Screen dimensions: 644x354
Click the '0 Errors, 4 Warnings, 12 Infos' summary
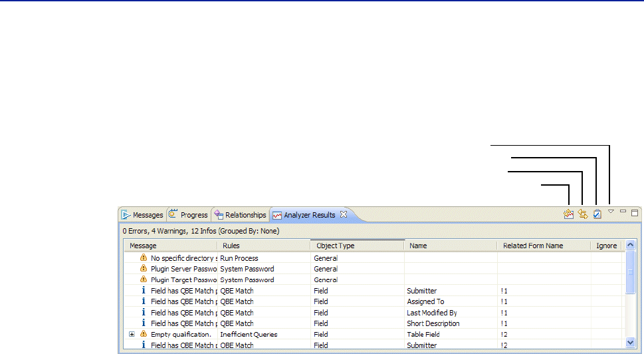pyautogui.click(x=201, y=231)
